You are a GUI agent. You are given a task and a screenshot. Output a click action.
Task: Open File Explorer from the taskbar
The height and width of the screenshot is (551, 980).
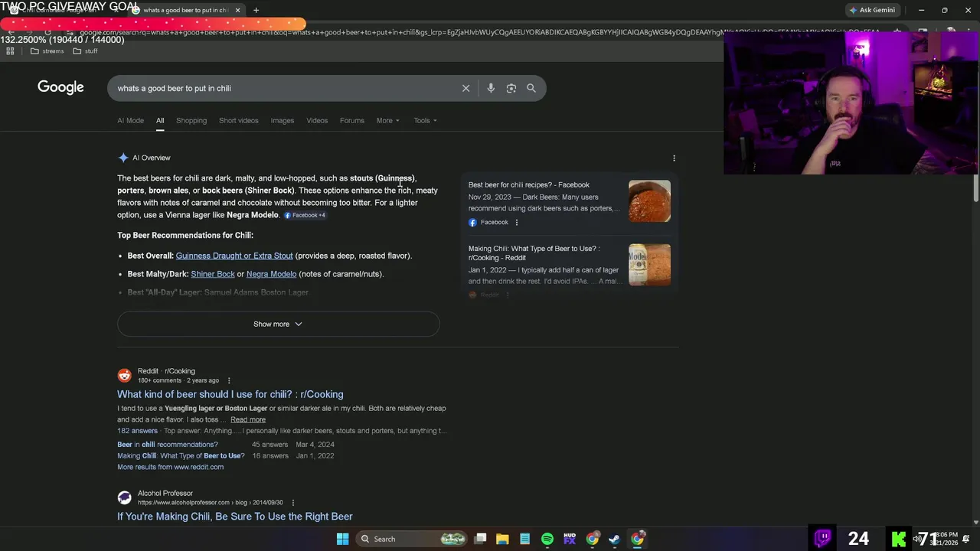(x=502, y=539)
